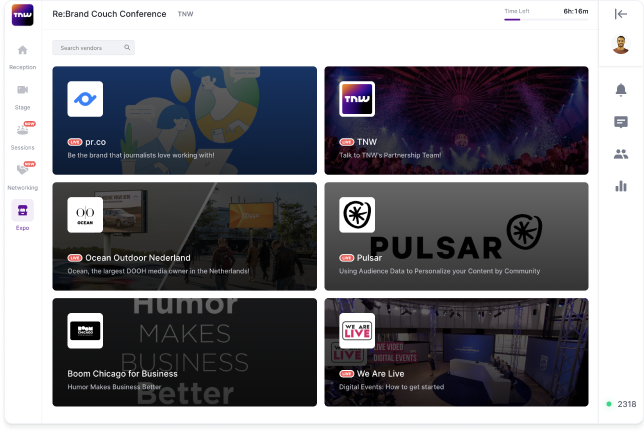Open the chat messages panel
This screenshot has height=432, width=644.
coord(620,122)
